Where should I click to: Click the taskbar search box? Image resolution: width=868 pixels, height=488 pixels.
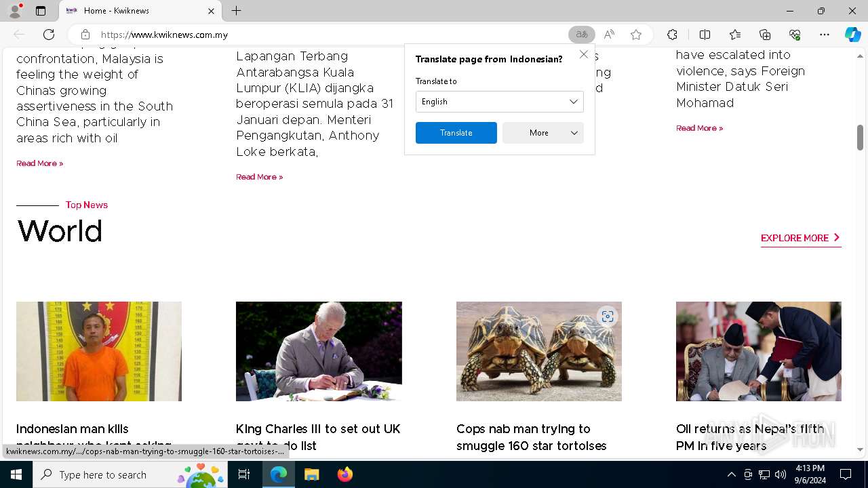click(x=130, y=474)
